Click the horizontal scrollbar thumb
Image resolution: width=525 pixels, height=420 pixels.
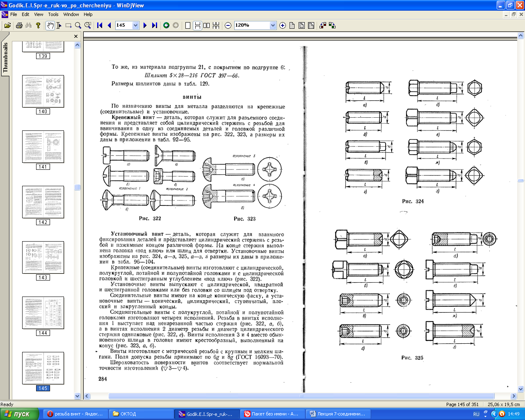[x=301, y=396]
